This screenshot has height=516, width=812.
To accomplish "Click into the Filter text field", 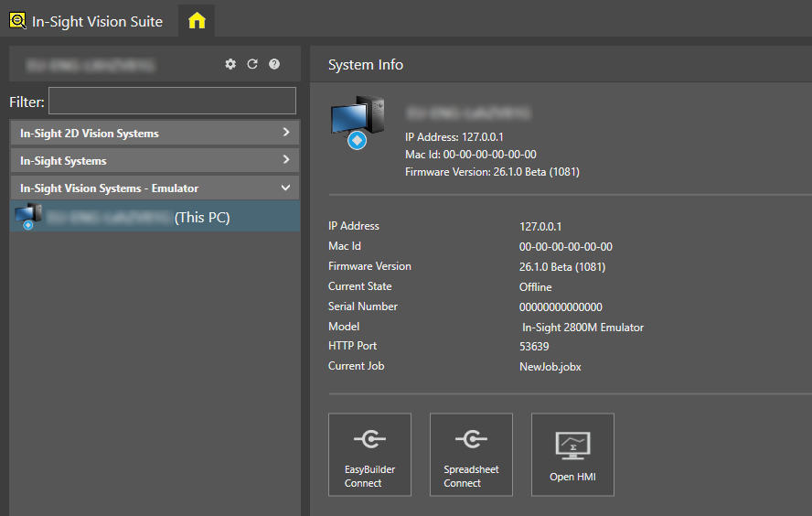I will point(172,101).
